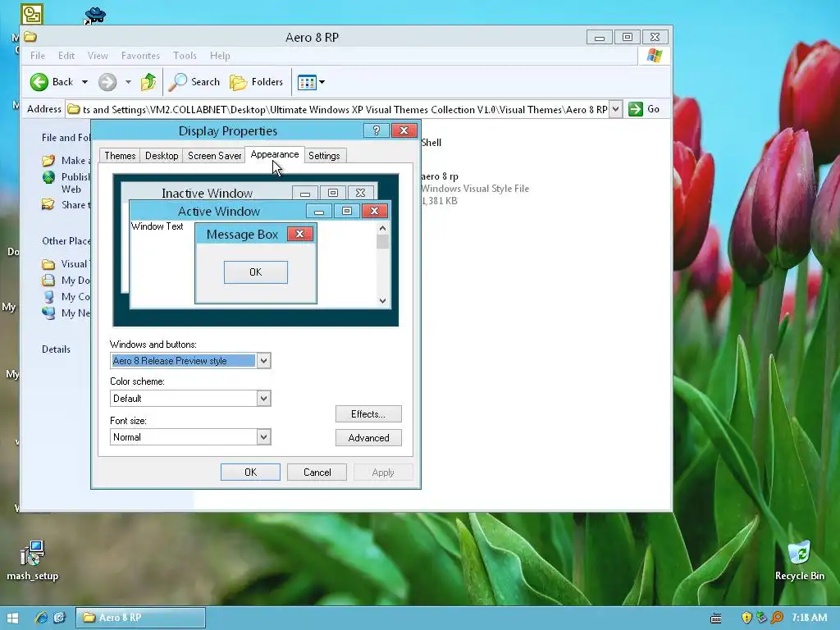Open the Color scheme dropdown
Image resolution: width=840 pixels, height=630 pixels.
pyautogui.click(x=263, y=398)
